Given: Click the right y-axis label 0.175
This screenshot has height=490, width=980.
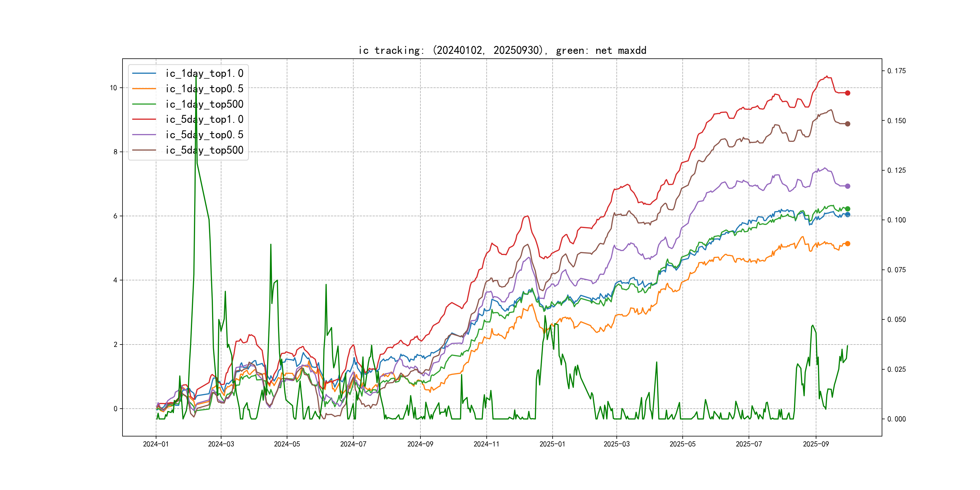Looking at the screenshot, I should (896, 71).
